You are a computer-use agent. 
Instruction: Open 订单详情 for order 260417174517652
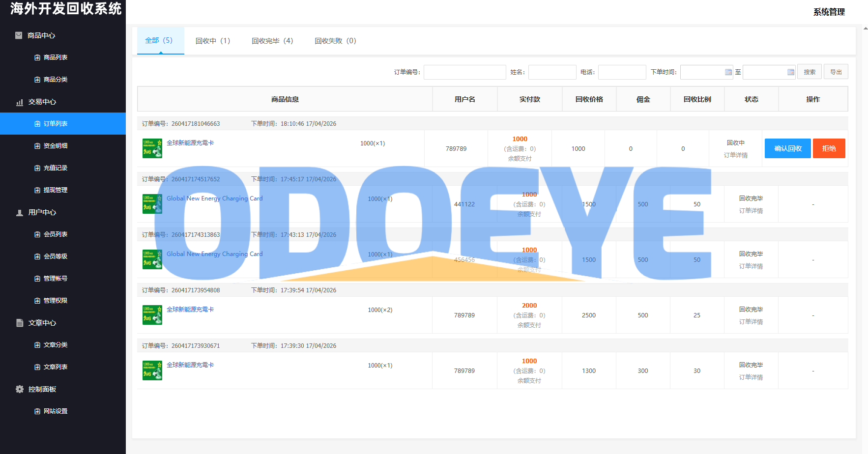[751, 211]
